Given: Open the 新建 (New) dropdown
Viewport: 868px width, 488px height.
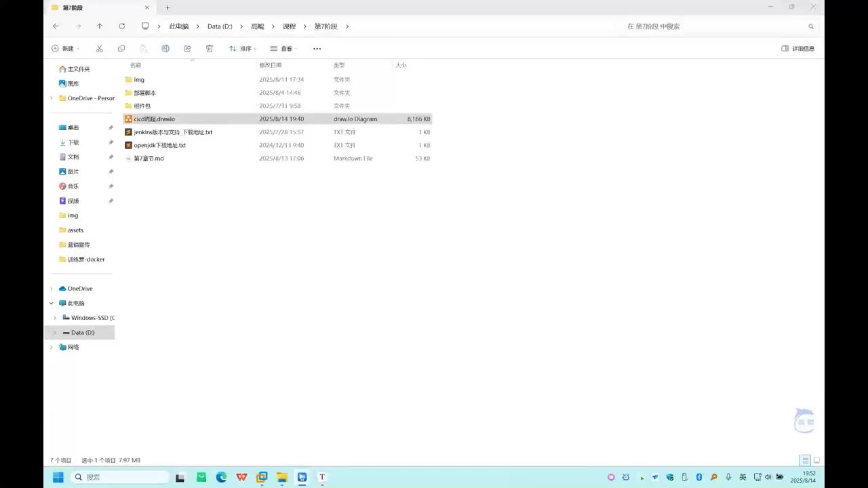Looking at the screenshot, I should point(66,49).
